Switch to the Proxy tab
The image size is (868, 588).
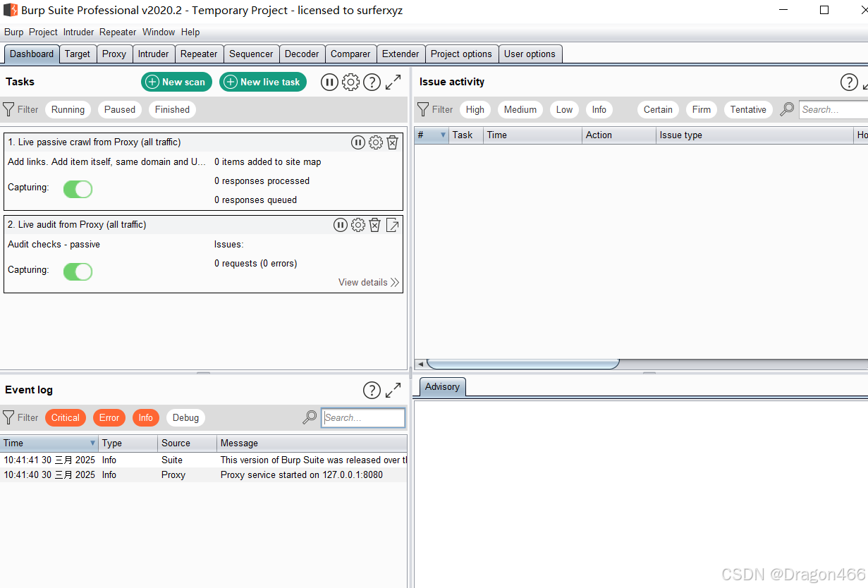click(x=114, y=54)
